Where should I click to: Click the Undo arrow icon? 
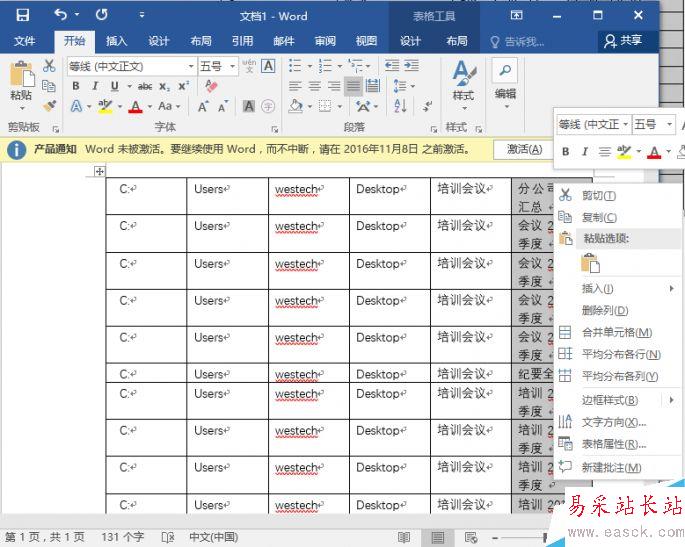click(60, 15)
